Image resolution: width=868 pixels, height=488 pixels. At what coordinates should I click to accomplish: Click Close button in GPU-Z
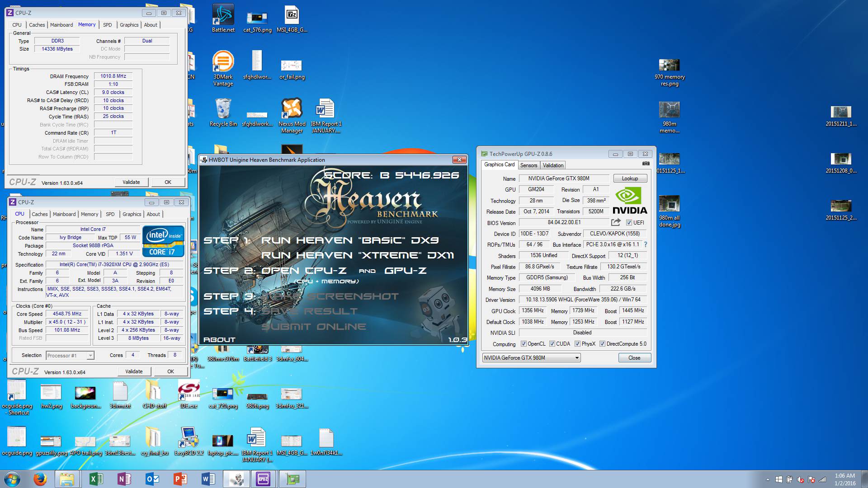[x=634, y=358]
